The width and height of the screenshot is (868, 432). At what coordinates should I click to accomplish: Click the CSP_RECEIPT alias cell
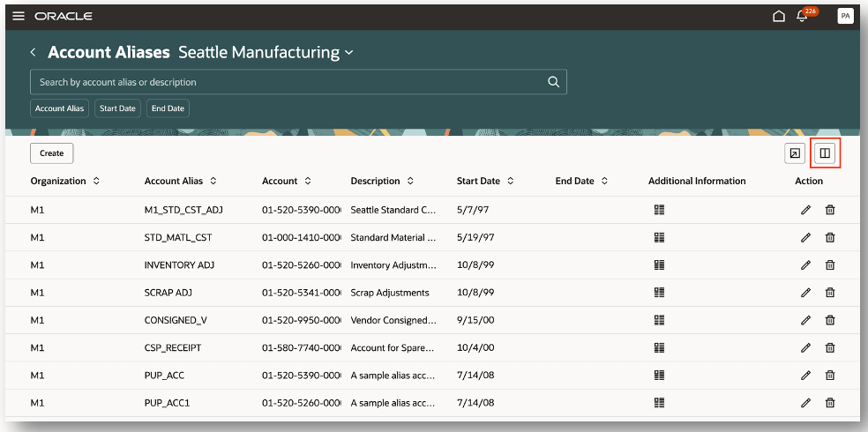(x=173, y=347)
